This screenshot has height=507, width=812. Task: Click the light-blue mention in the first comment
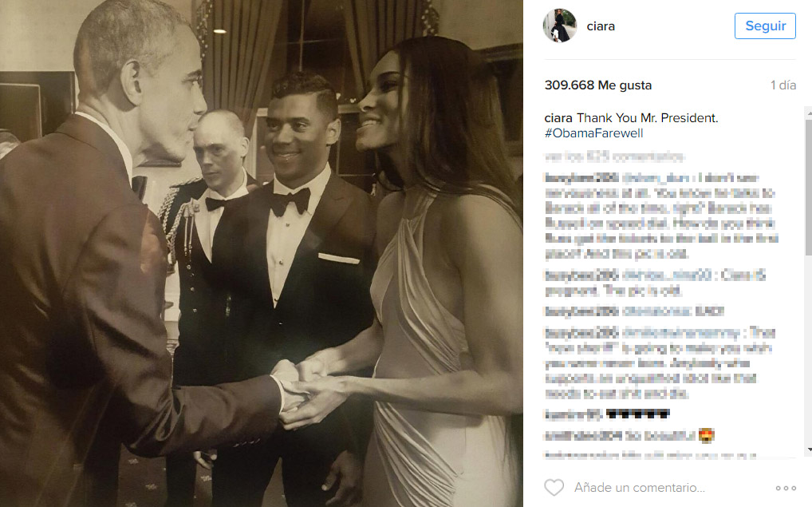(656, 178)
